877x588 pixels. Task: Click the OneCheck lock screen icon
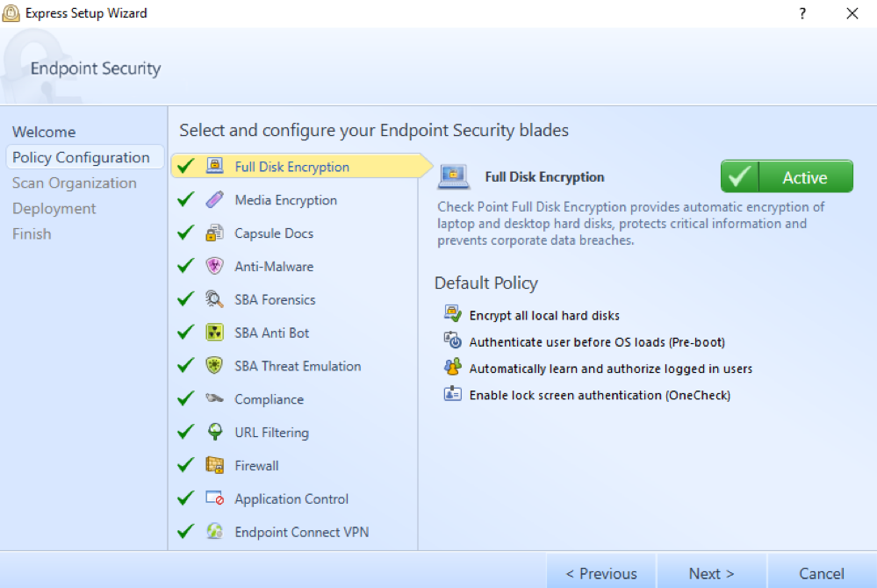point(452,393)
